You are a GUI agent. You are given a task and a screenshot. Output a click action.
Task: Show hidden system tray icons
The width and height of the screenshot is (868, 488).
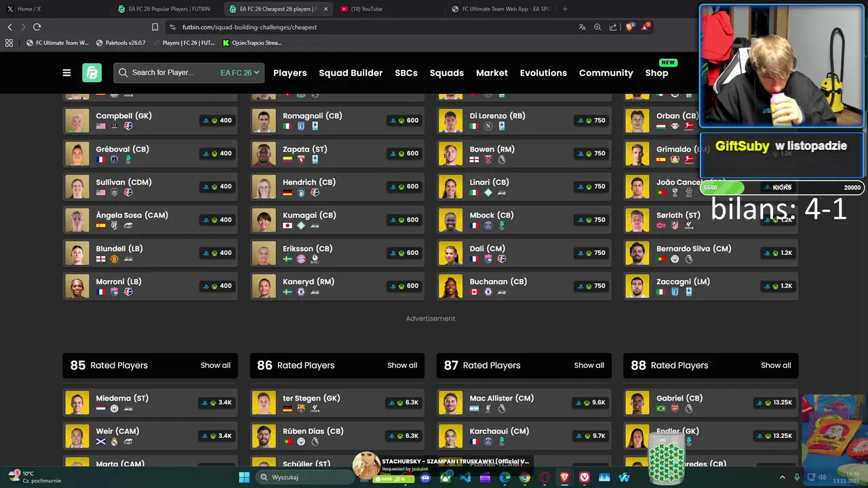click(x=782, y=477)
